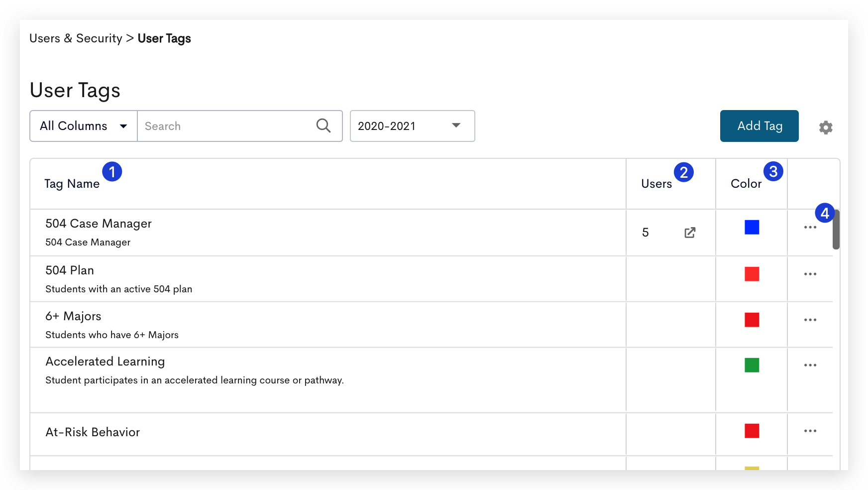
Task: Click the table vertical scrollbar thumb
Action: pos(836,230)
